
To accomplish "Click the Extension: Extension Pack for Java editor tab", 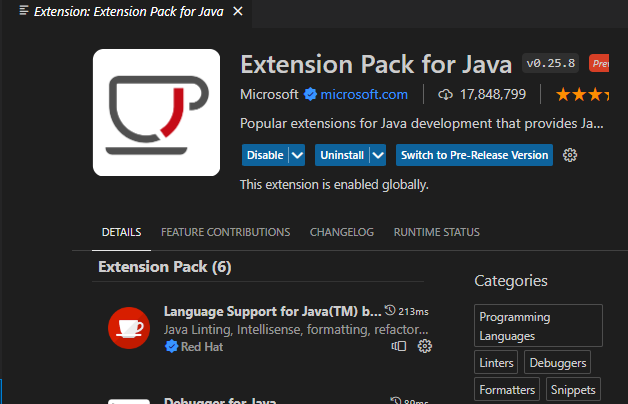I will (128, 12).
